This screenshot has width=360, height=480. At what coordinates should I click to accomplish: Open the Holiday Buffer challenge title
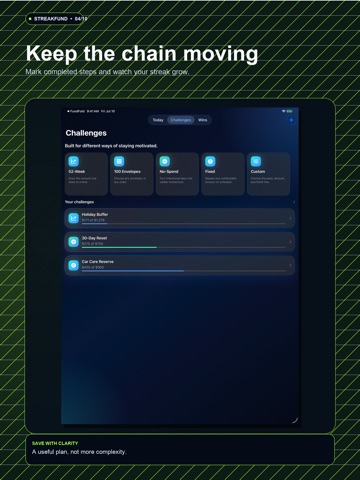point(95,214)
